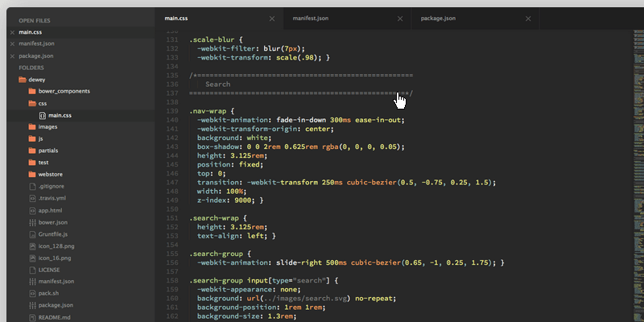Close package.json in the Open Files list
The width and height of the screenshot is (644, 322).
tap(12, 56)
